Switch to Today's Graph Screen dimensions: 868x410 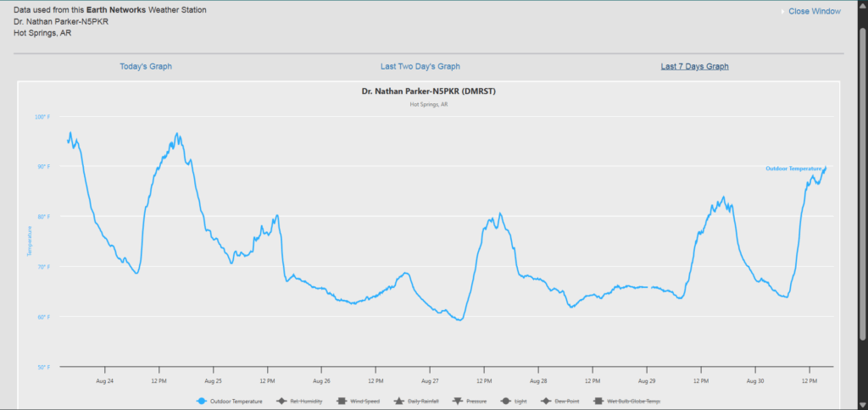click(146, 66)
